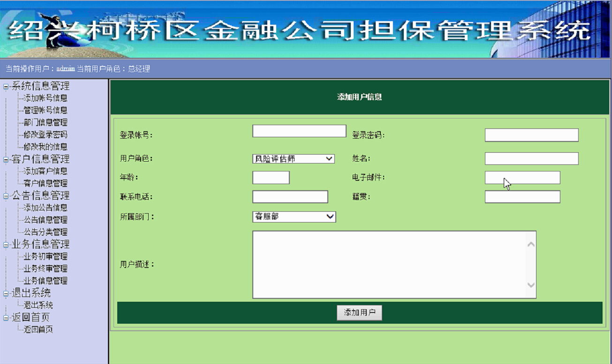Click the 登录帐号 field label
Screen dimensions: 612x364
[x=136, y=135]
